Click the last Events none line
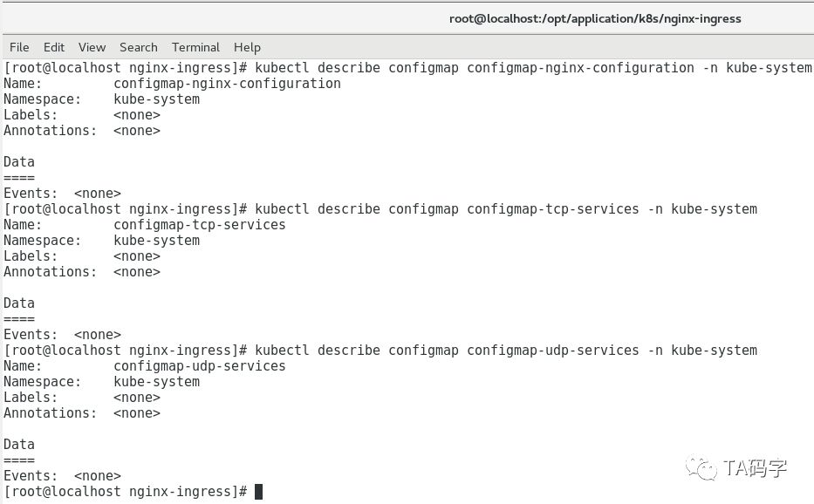The image size is (814, 504). (62, 476)
